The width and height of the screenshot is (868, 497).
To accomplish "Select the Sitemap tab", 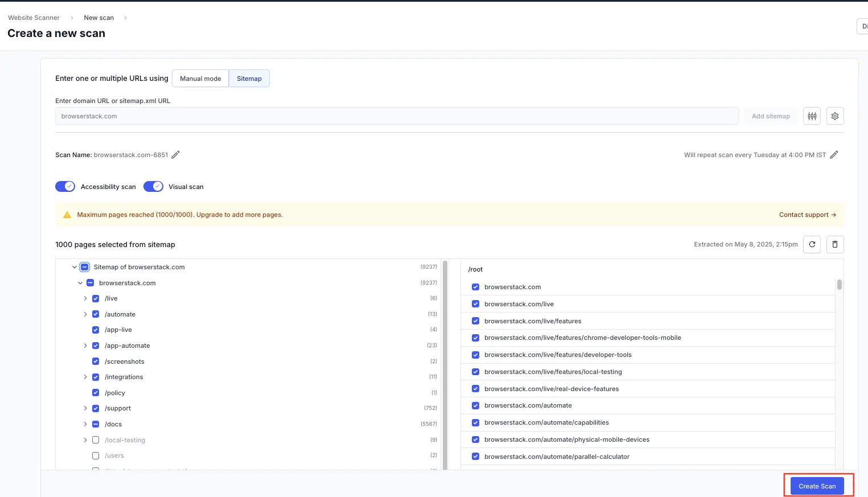I will pos(249,79).
